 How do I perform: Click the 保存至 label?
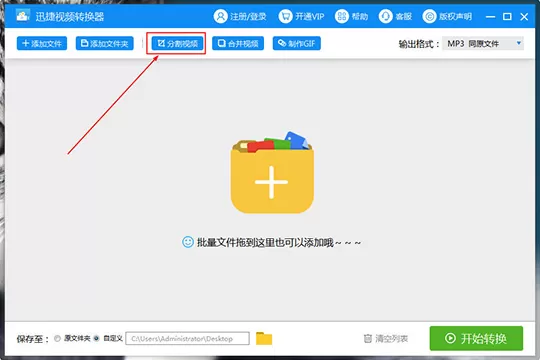click(x=33, y=339)
